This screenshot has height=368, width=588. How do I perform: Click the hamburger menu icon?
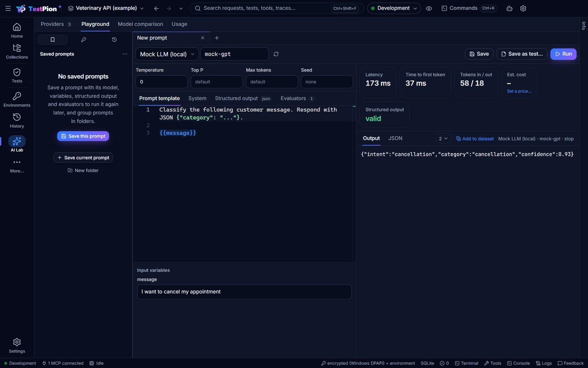(8, 8)
